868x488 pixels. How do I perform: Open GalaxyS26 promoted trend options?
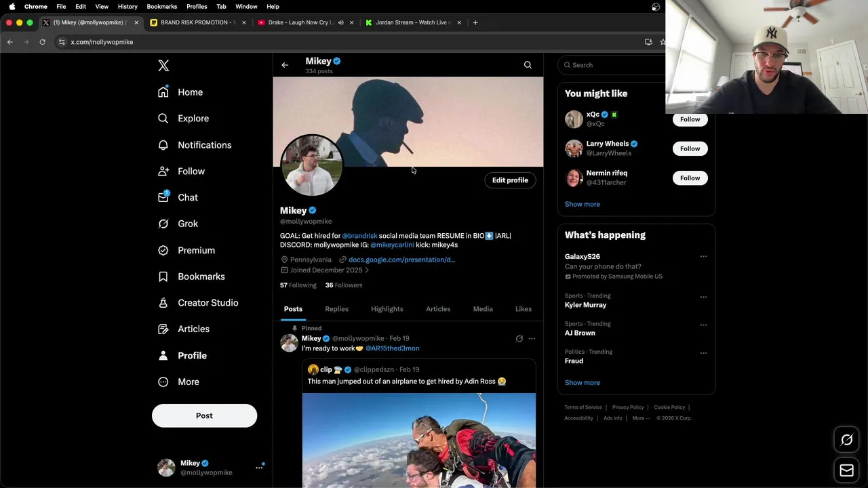[x=703, y=257]
